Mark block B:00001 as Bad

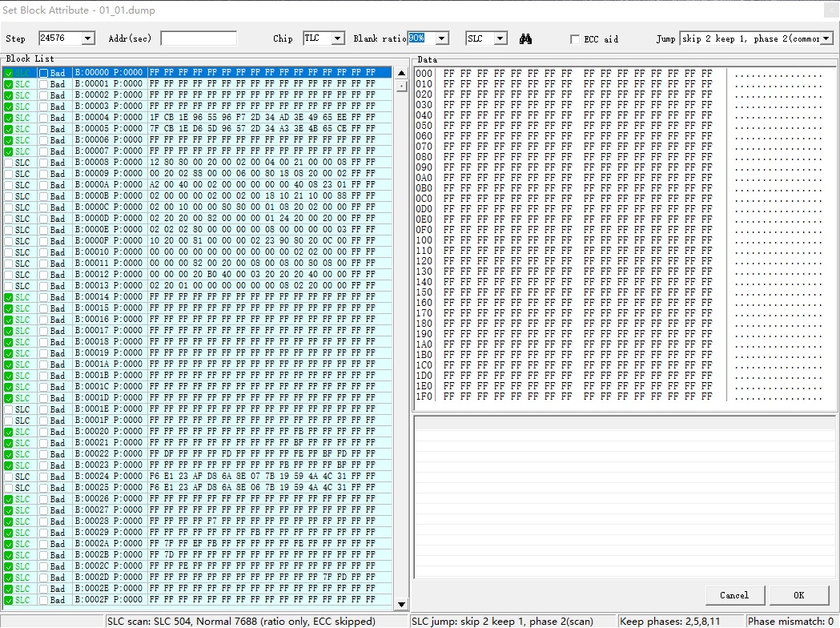(x=44, y=84)
